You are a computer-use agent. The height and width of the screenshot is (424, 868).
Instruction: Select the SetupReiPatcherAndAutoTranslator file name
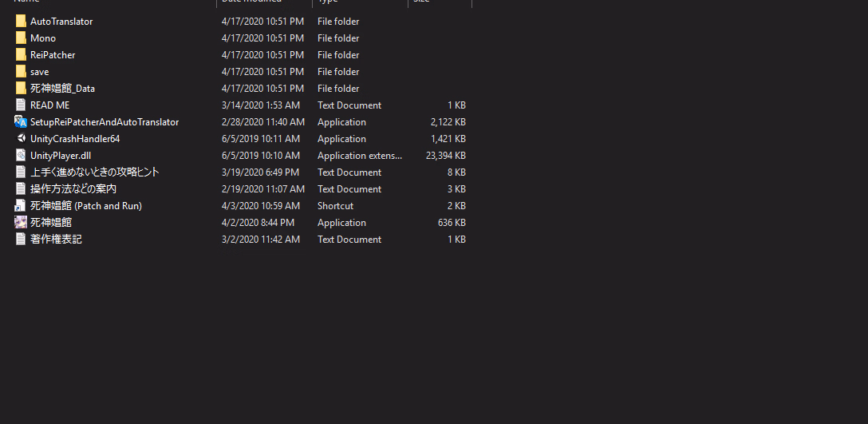coord(105,122)
